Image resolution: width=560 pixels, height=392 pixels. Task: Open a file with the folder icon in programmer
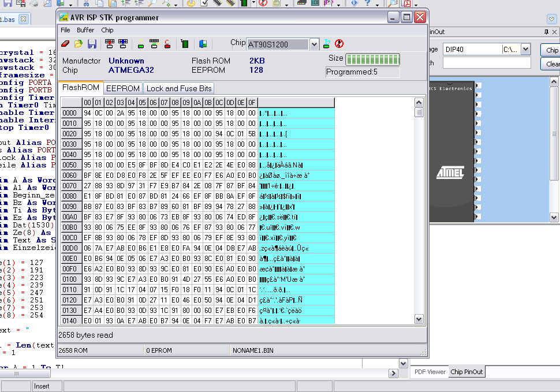[78, 44]
